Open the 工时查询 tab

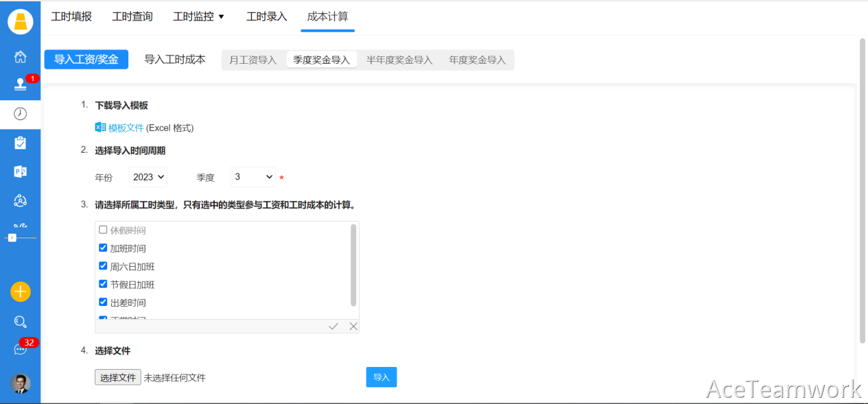point(132,16)
